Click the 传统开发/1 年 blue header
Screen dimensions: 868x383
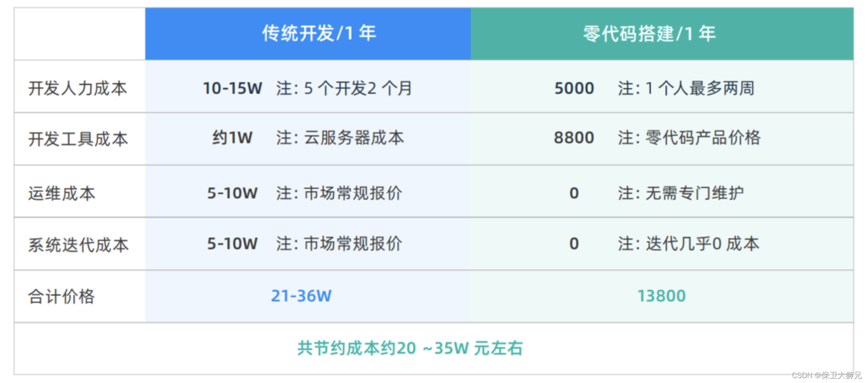point(319,33)
